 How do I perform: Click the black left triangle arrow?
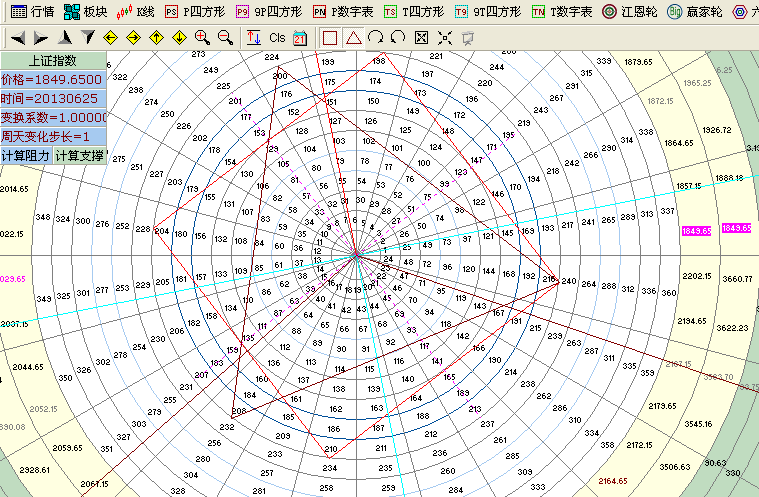point(19,38)
